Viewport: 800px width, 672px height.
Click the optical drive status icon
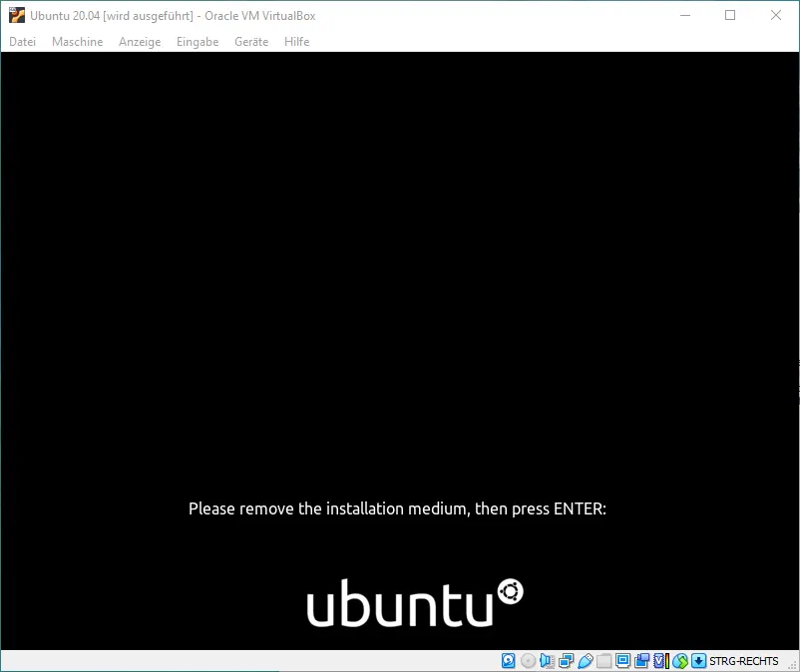tap(528, 661)
